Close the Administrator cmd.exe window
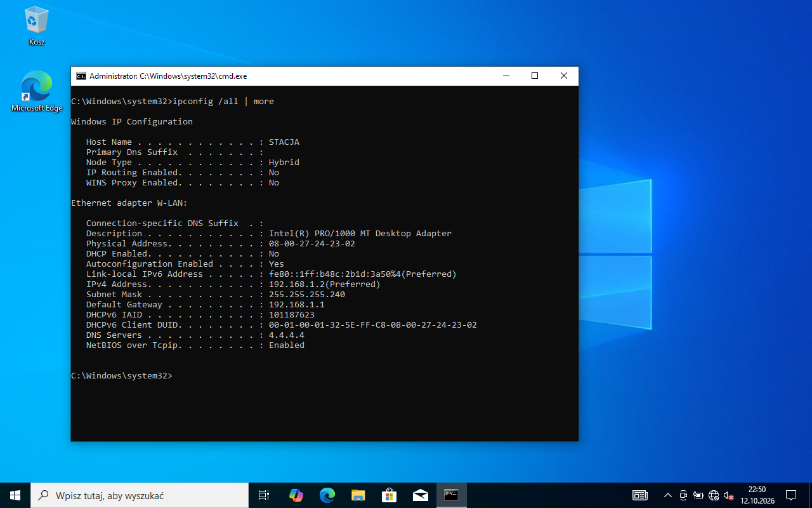 [x=564, y=76]
